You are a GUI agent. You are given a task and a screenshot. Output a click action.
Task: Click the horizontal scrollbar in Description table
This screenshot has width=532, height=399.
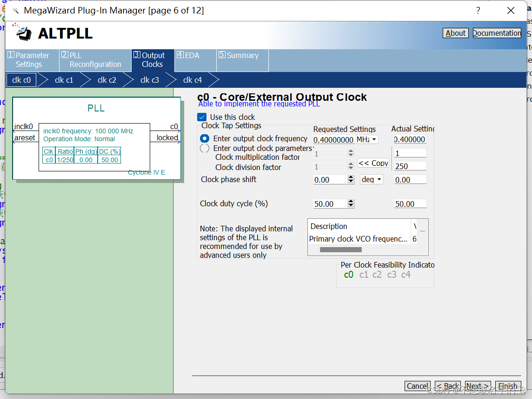(x=341, y=250)
